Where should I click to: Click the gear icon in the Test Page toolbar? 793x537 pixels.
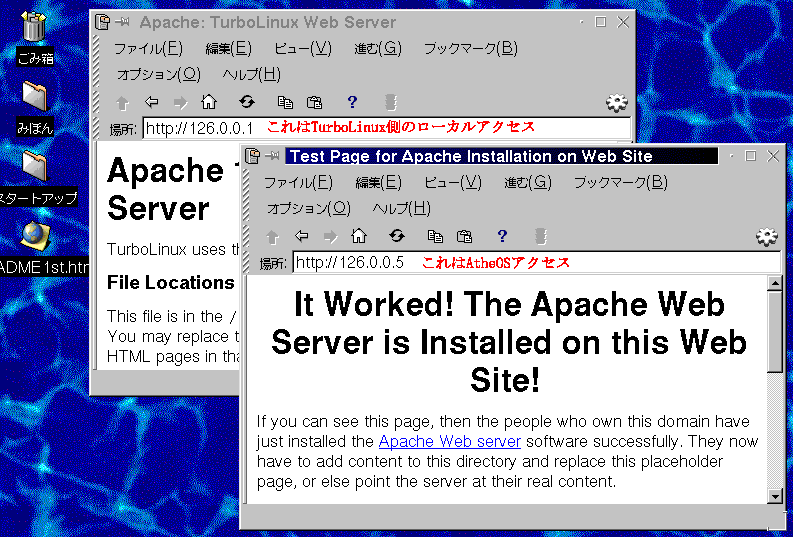767,237
